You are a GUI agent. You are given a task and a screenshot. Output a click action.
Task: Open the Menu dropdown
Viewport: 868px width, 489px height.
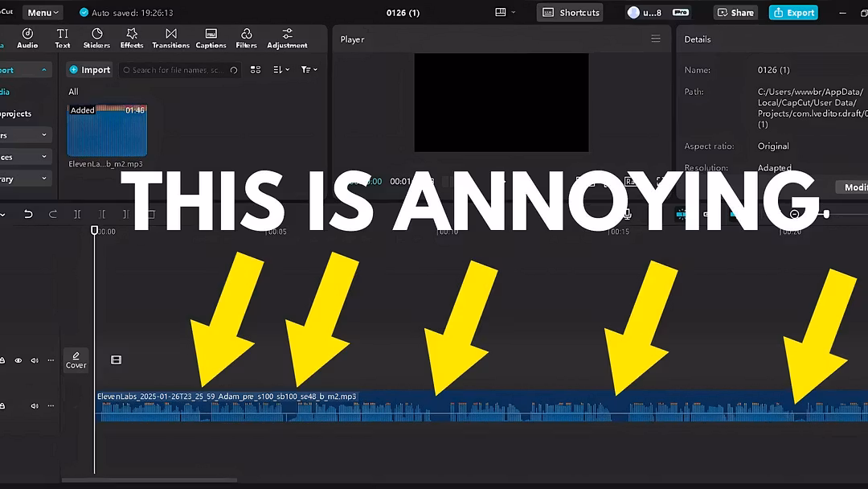coord(43,13)
